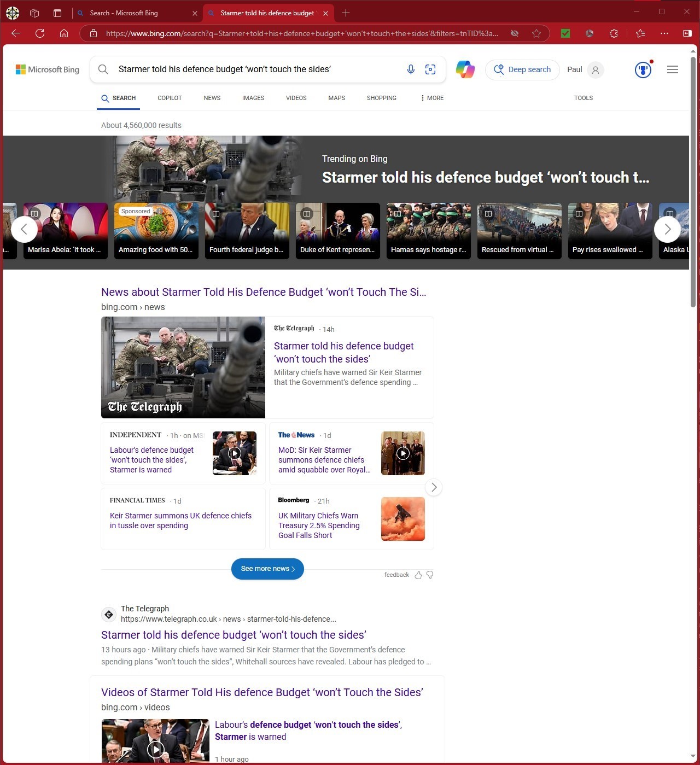Open the browser profile icon
This screenshot has width=700, height=765.
click(13, 13)
